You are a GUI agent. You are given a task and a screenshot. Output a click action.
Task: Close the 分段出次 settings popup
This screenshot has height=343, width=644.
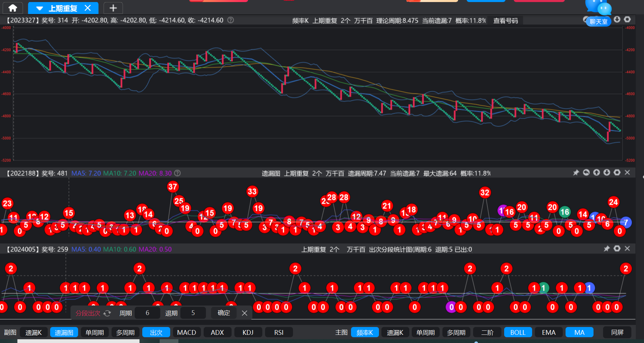point(245,313)
